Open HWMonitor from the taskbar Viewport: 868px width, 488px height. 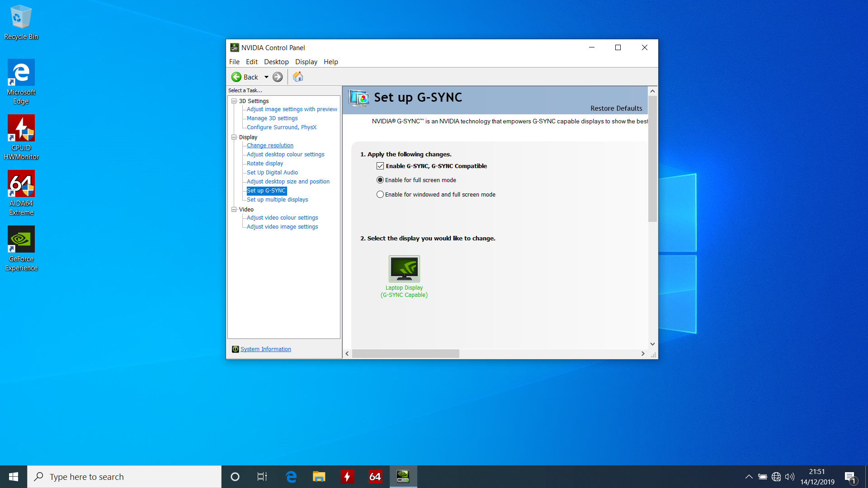coord(347,477)
